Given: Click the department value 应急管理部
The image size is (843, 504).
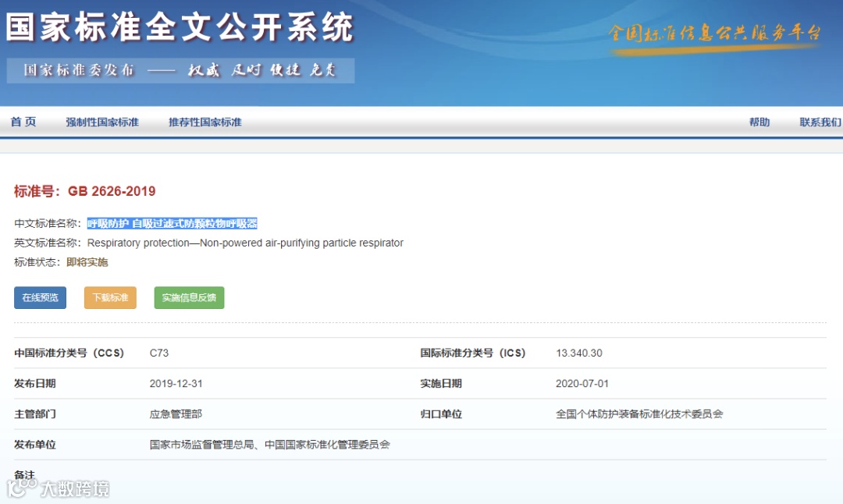Looking at the screenshot, I should 176,414.
